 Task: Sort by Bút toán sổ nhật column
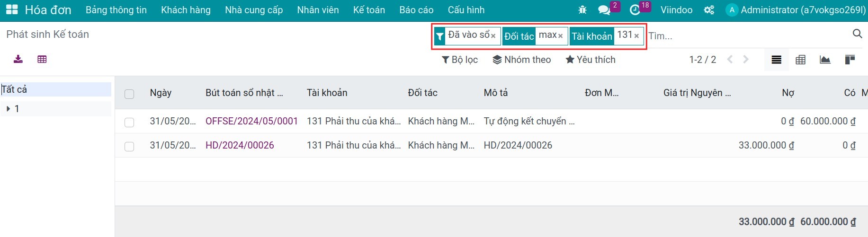(x=244, y=93)
